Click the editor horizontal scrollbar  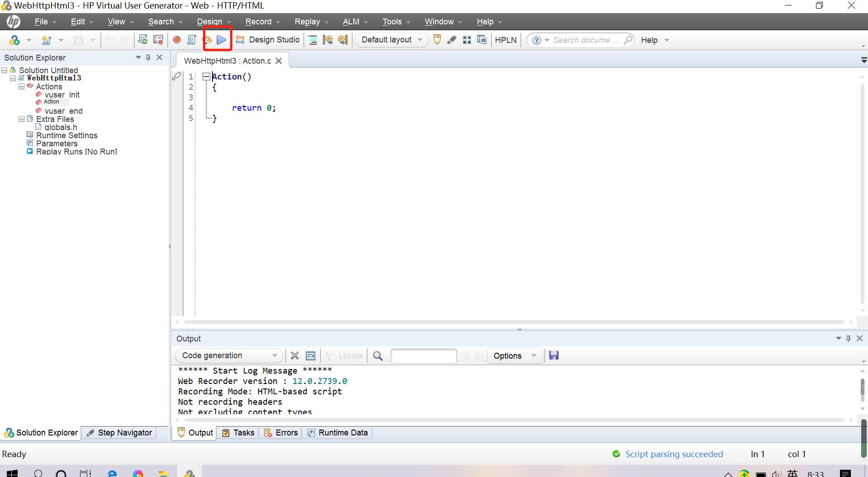[514, 322]
